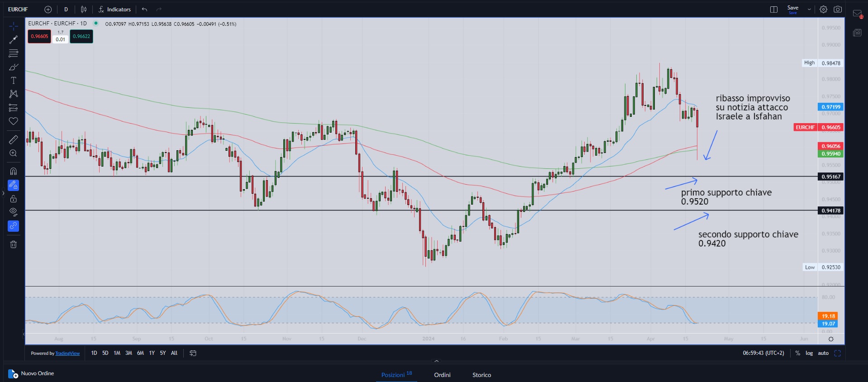Viewport: 868px width, 382px height.
Task: Open the Storico tab
Action: point(482,375)
